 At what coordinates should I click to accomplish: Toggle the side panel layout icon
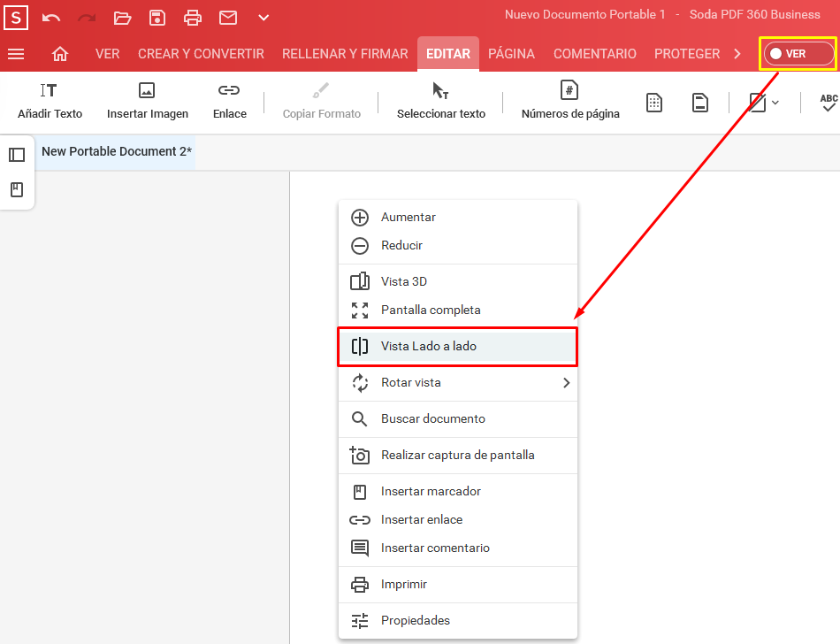point(17,156)
